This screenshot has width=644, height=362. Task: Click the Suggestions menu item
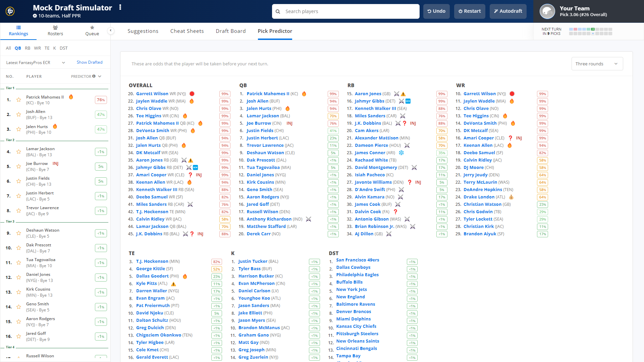point(143,31)
